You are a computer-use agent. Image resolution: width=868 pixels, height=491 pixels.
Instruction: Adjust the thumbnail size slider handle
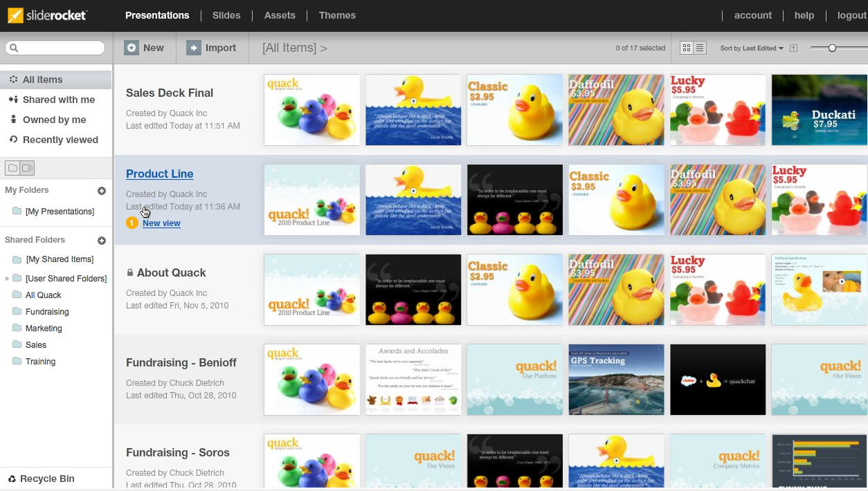pyautogui.click(x=832, y=48)
